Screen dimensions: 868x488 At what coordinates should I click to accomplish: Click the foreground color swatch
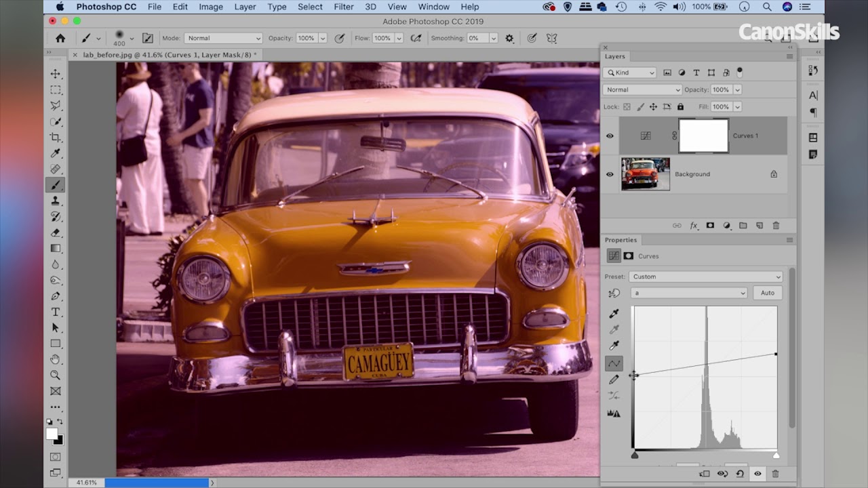(52, 434)
